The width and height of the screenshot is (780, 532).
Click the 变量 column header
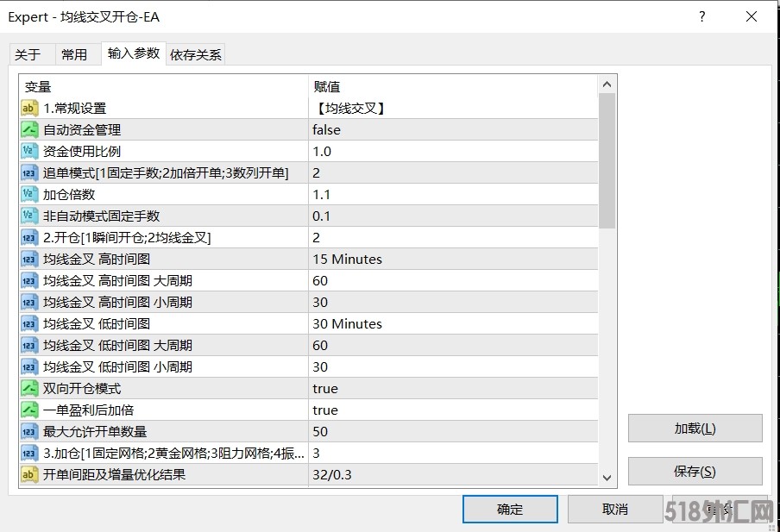point(164,86)
